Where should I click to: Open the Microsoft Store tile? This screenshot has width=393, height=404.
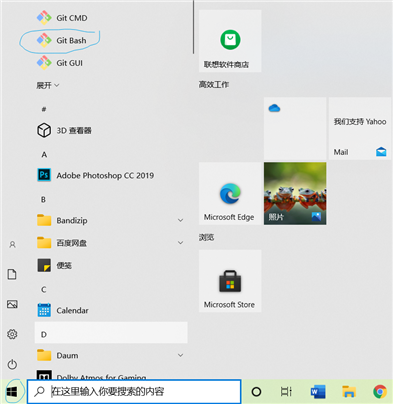tap(230, 281)
